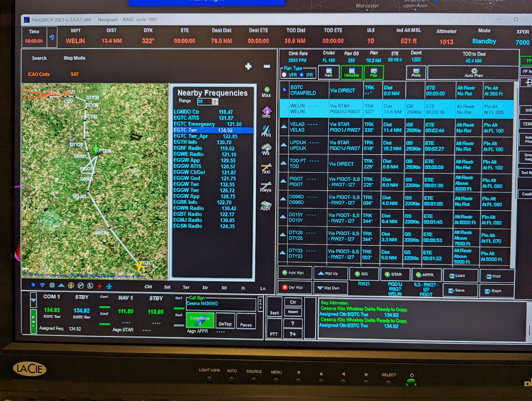This screenshot has width=532, height=401.
Task: Select the VFR plan type radio button
Action: (x=284, y=75)
